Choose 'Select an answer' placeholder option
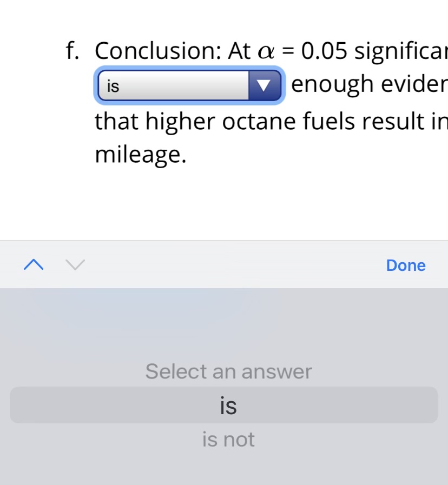The height and width of the screenshot is (485, 448). click(x=228, y=371)
